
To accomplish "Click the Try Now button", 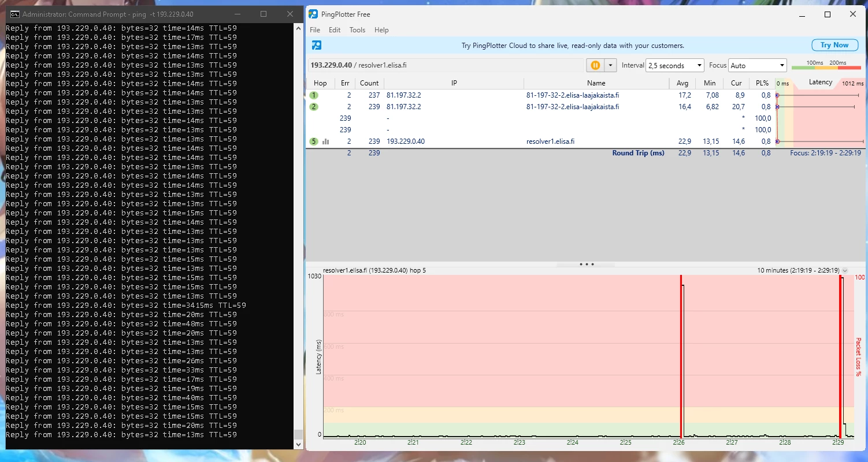I will [x=834, y=45].
